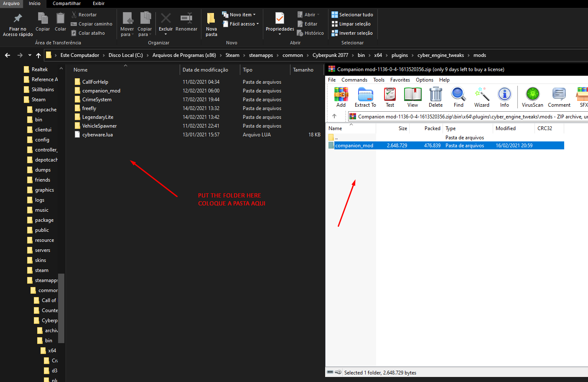The height and width of the screenshot is (382, 588).
Task: Launch the WinRAR Wizard
Action: [481, 97]
